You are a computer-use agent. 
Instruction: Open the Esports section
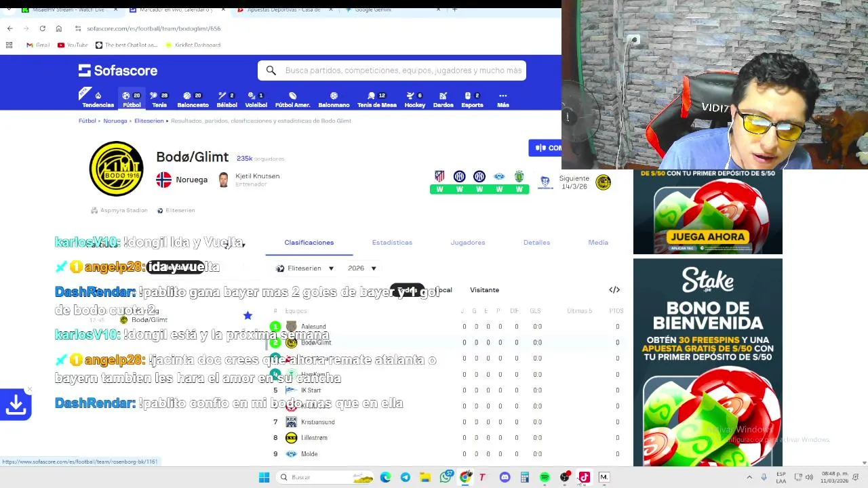[x=472, y=100]
